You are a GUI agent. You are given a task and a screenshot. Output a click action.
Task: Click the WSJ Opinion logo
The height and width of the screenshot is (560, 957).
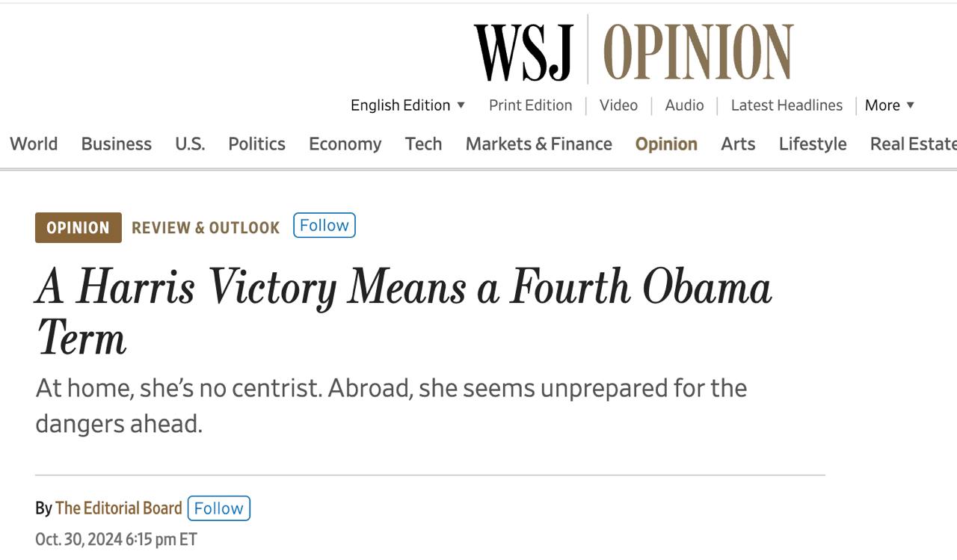[x=633, y=52]
